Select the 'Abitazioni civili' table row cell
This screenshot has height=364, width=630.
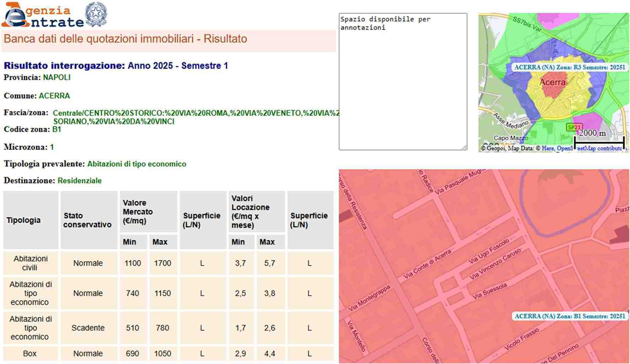pyautogui.click(x=31, y=263)
